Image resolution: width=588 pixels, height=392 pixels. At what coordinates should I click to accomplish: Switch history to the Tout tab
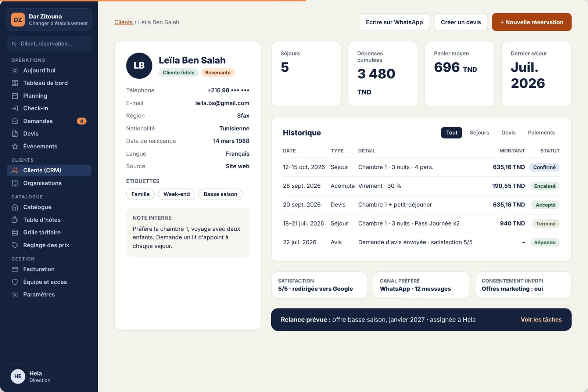tap(452, 133)
